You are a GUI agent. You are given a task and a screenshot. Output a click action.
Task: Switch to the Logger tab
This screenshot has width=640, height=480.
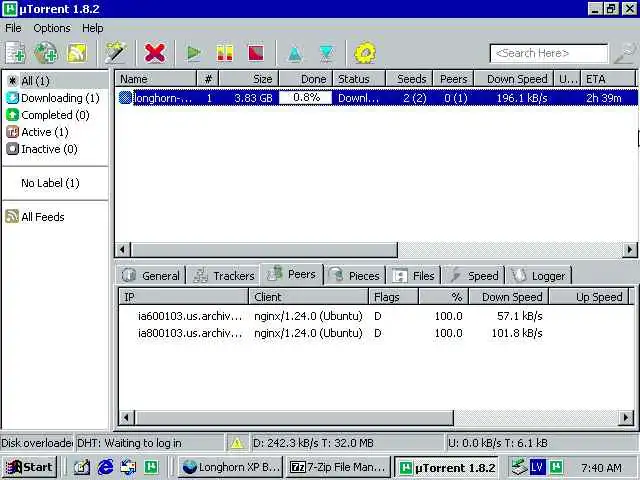tap(538, 276)
